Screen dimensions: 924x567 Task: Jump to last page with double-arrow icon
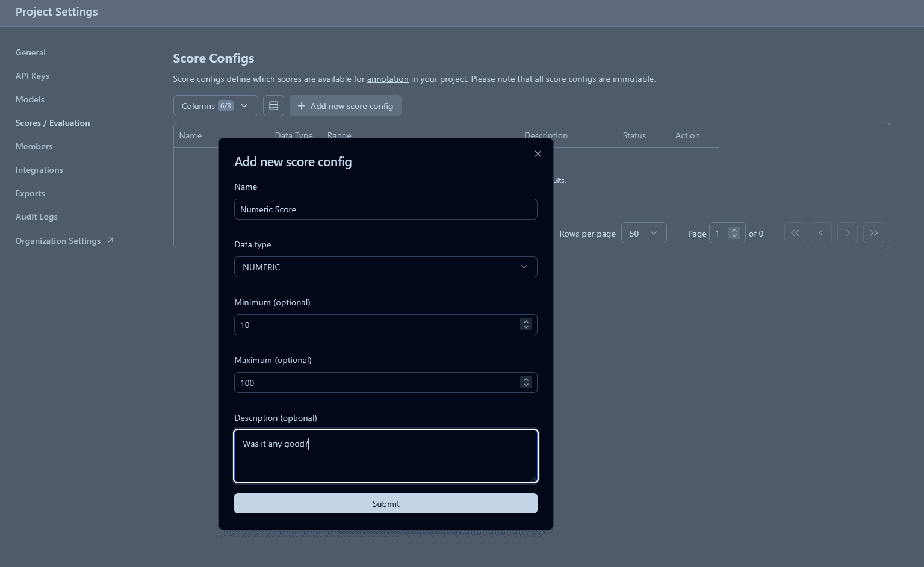pyautogui.click(x=873, y=232)
